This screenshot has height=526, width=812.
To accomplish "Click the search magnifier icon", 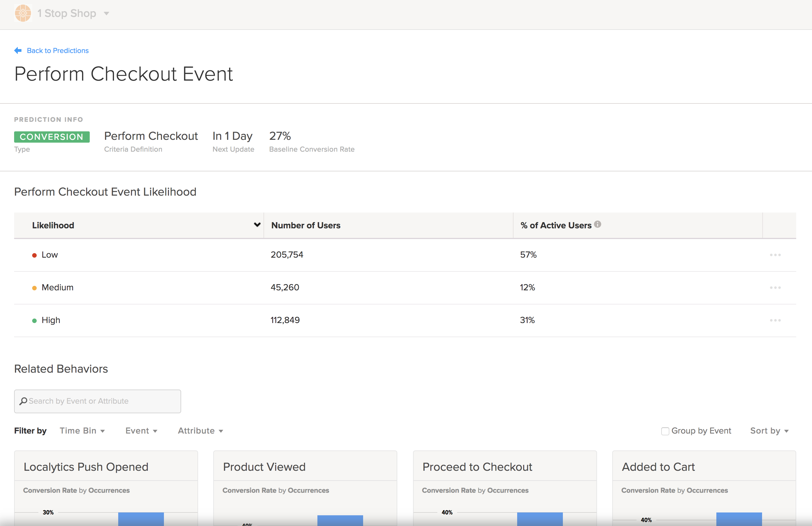I will point(23,401).
